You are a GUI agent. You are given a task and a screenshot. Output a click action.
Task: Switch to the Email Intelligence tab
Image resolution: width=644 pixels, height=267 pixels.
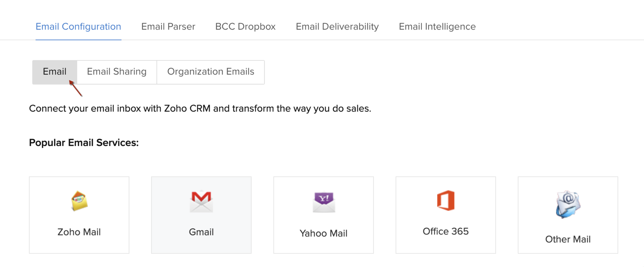[x=437, y=27]
